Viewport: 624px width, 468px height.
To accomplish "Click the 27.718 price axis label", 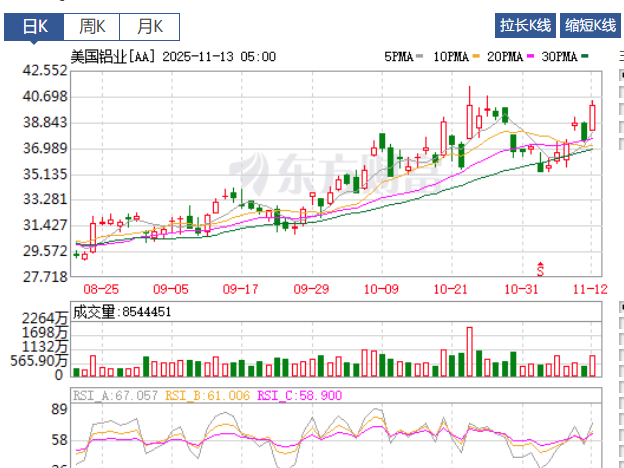I will click(45, 277).
